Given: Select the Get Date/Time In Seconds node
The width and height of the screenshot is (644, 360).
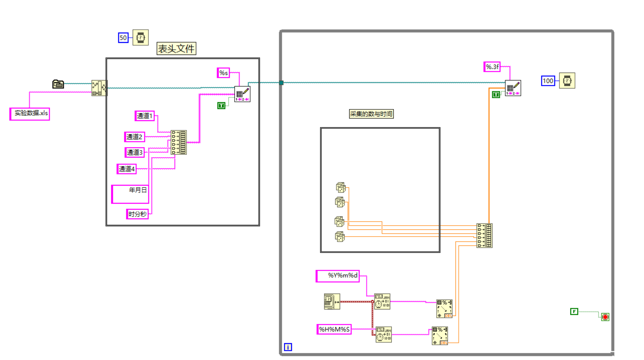Looking at the screenshot, I should tap(332, 301).
